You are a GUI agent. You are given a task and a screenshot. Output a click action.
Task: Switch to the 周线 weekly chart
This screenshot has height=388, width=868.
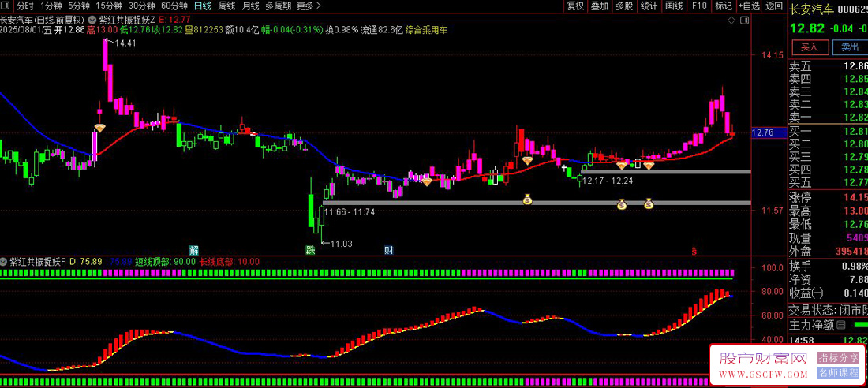tap(226, 6)
